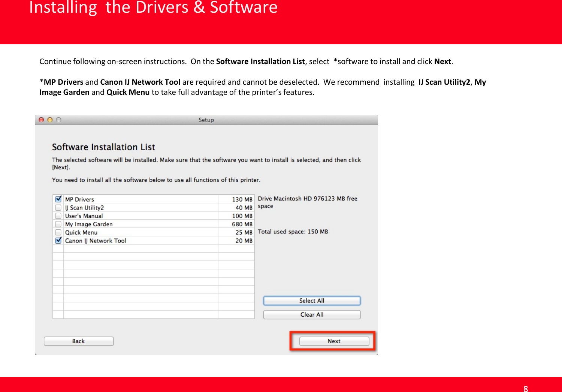The height and width of the screenshot is (392, 562).
Task: Check the User's Manual checkbox
Action: [58, 215]
